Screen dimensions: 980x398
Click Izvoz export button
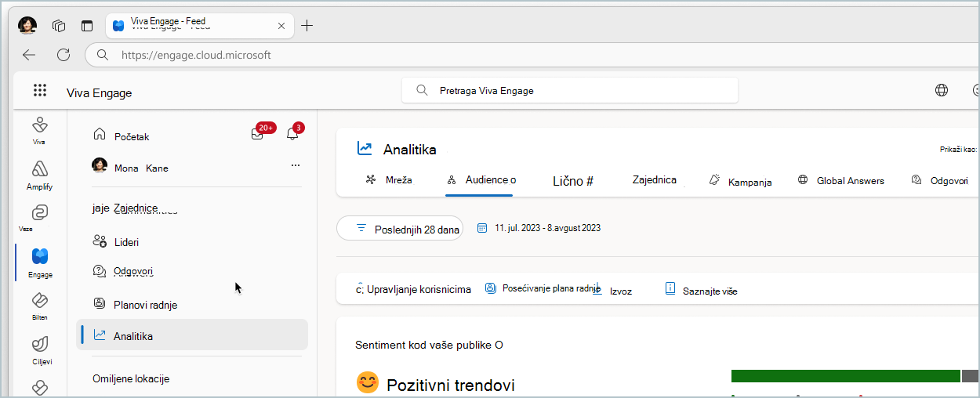[612, 290]
